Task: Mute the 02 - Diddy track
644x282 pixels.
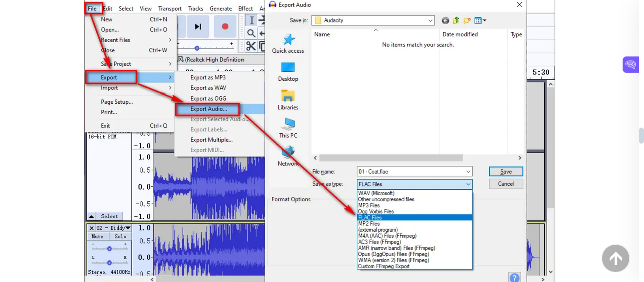Action: (97, 236)
